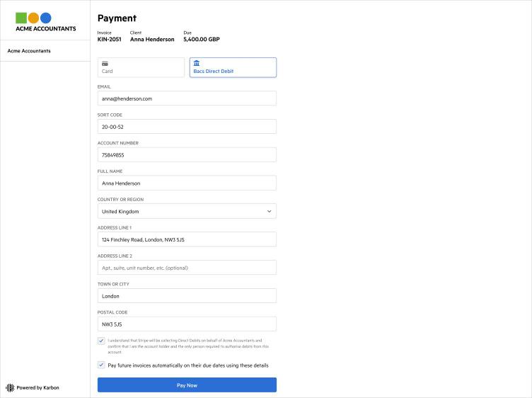
Task: Select Acme Accountants in the sidebar
Action: [29, 51]
